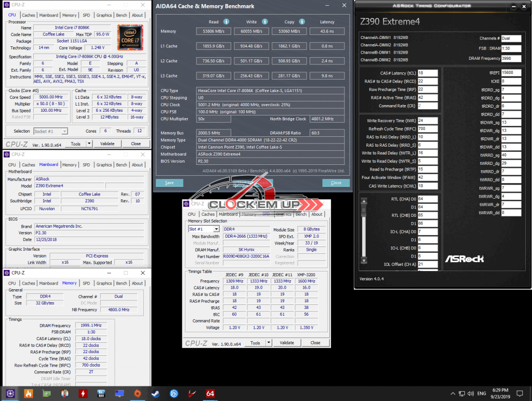Screen dimensions: 532x401
Task: Open Graphics tab in the CPU-Z Mainboard window
Action: [x=104, y=165]
